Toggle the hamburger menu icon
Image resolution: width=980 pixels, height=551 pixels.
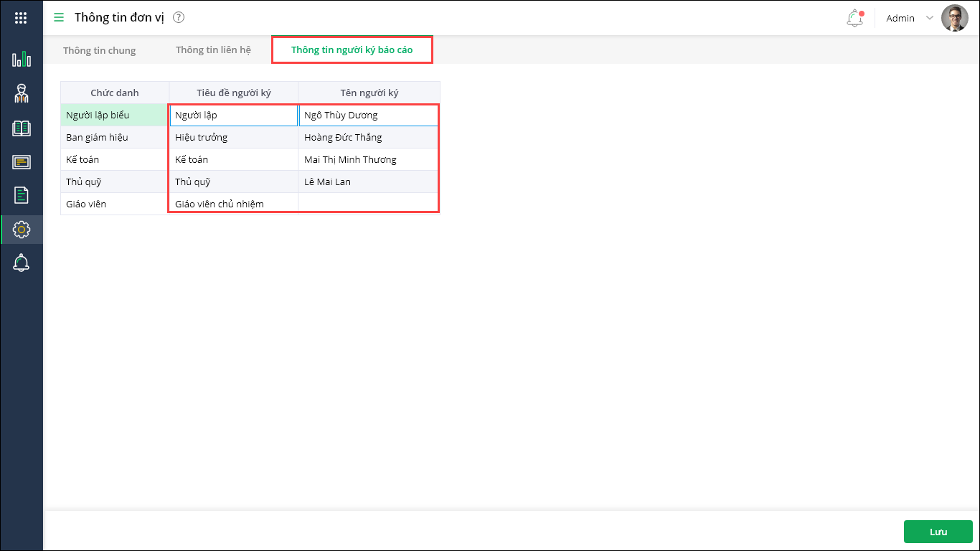[x=59, y=17]
